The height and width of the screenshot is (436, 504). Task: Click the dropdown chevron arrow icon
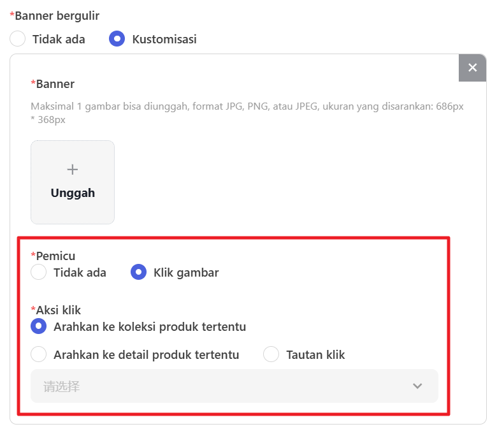pos(417,386)
